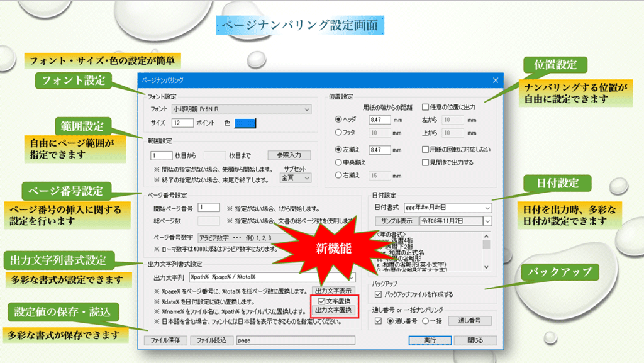
Task: Enable the 任意の位置に出力 checkbox
Action: [426, 107]
